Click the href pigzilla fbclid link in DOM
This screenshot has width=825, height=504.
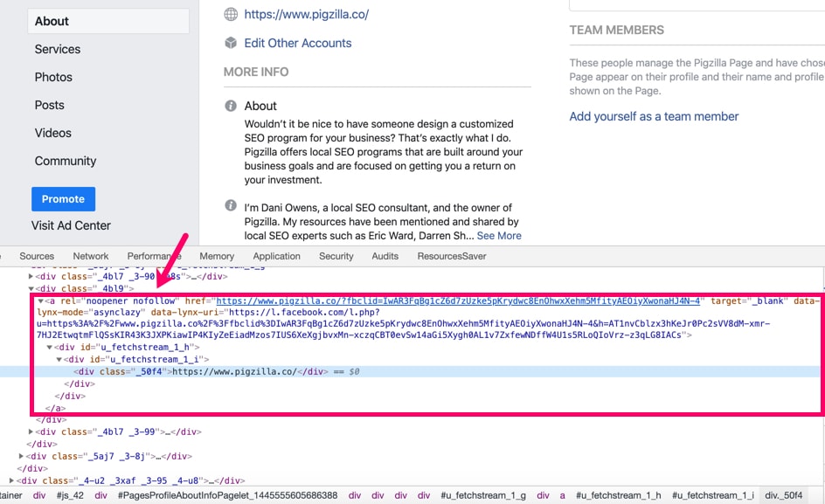[458, 301]
